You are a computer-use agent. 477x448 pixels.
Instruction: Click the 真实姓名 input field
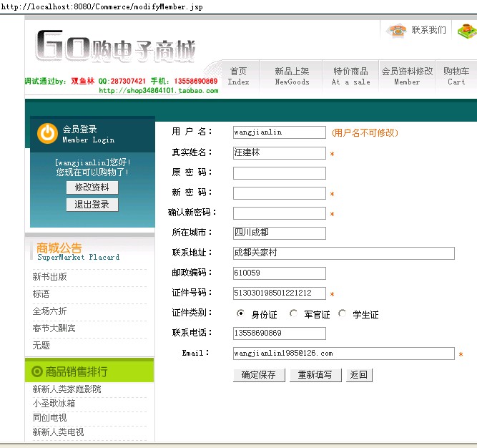pyautogui.click(x=280, y=152)
